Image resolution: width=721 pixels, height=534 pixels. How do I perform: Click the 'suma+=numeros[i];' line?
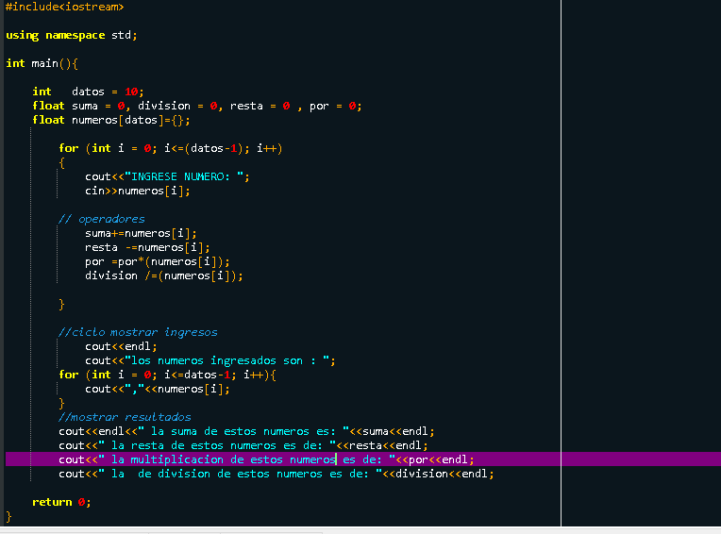tap(141, 233)
